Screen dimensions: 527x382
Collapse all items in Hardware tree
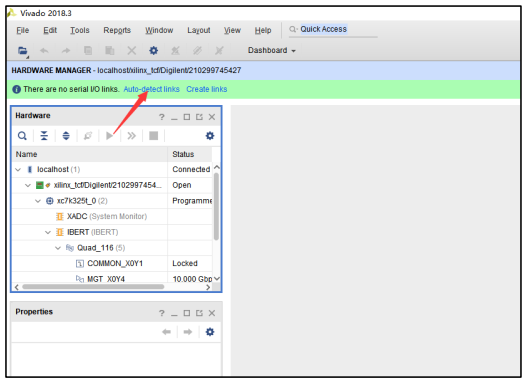44,136
